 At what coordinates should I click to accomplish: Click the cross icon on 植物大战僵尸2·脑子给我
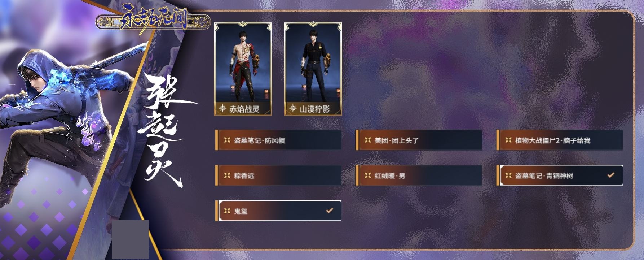pos(508,140)
